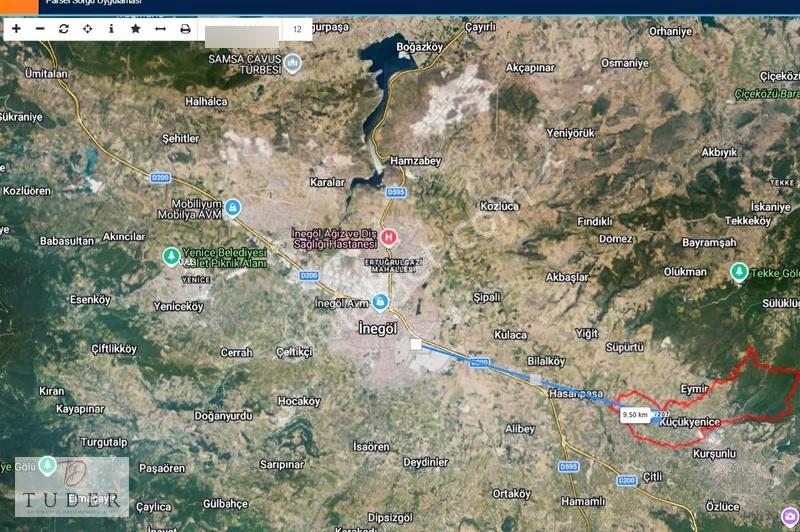
Task: Click the Tekke Gölü park pin
Action: 739,272
